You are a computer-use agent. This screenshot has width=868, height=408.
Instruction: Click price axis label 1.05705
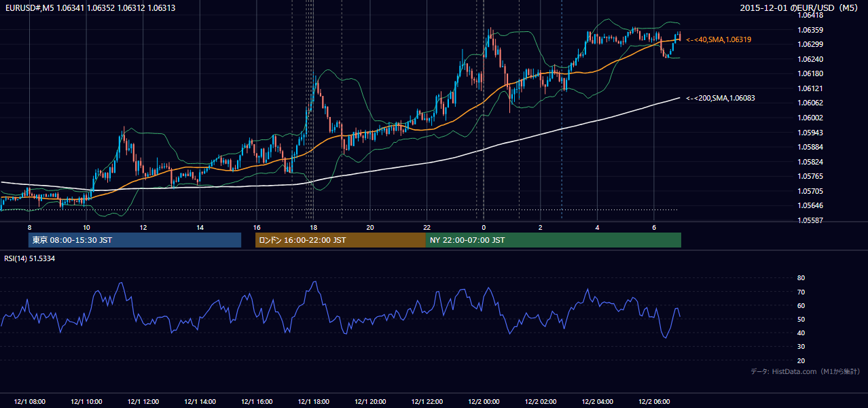[x=811, y=191]
